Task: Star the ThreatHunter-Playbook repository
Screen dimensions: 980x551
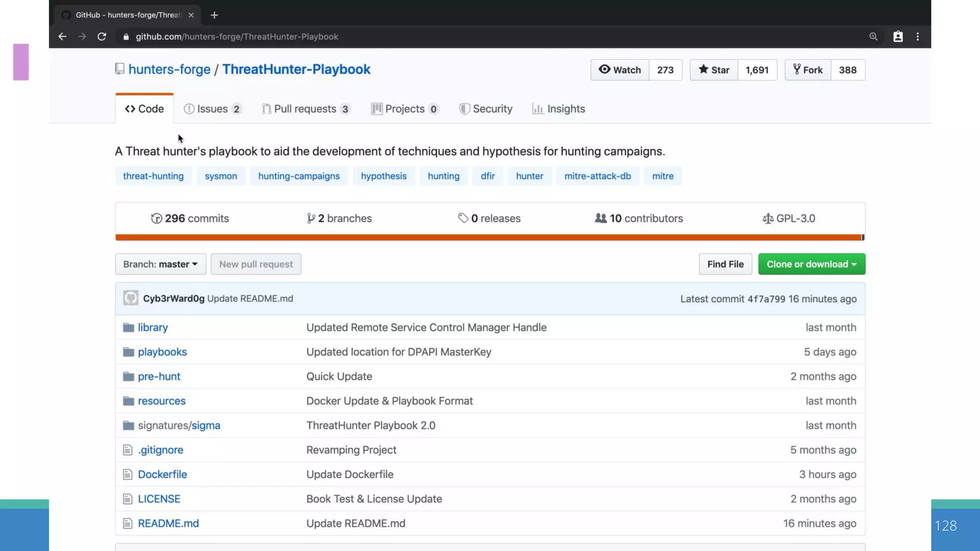Action: [713, 70]
